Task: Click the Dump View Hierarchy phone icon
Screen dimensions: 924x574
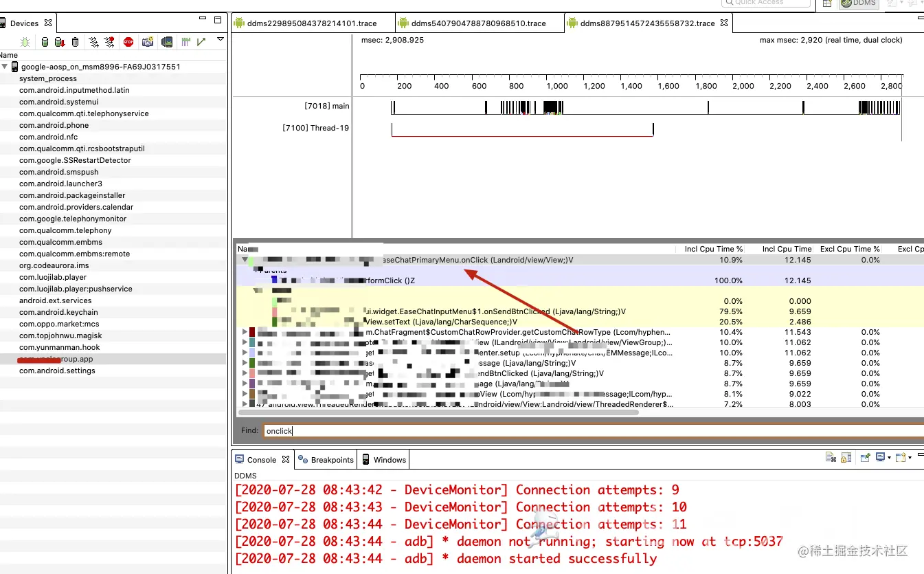Action: coord(166,42)
